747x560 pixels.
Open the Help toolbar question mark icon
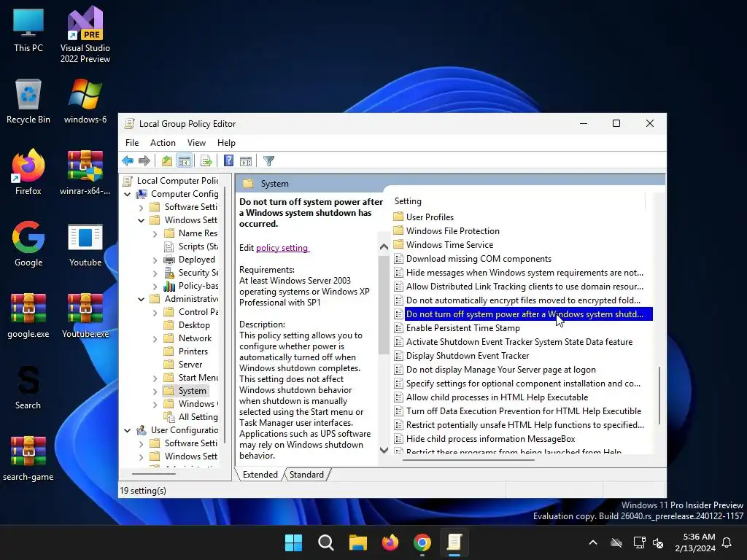pyautogui.click(x=228, y=161)
